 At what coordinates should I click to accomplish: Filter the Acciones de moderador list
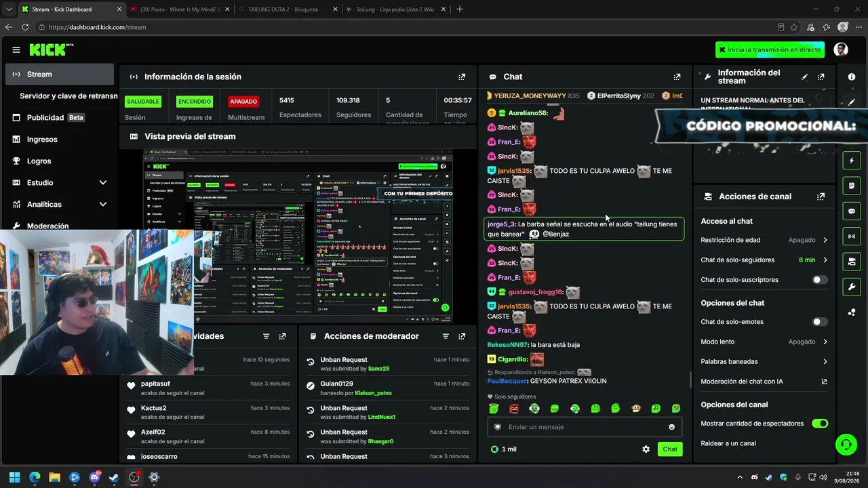click(446, 336)
